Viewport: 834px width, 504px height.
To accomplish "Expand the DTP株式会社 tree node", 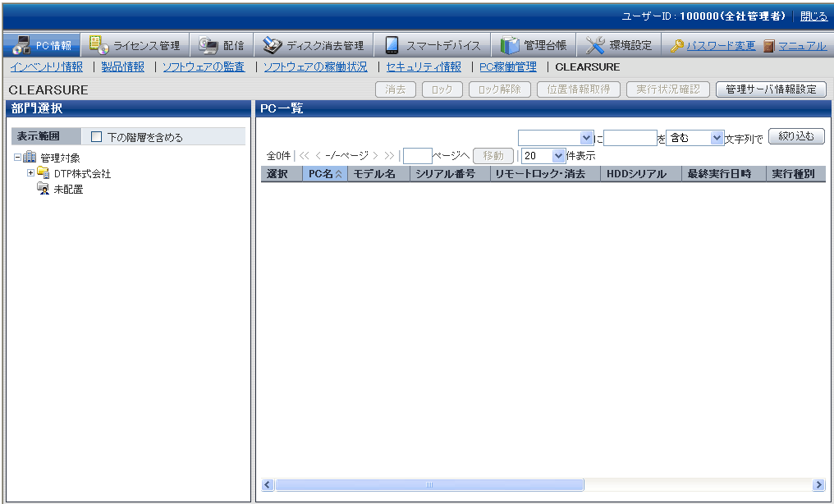I will 30,173.
